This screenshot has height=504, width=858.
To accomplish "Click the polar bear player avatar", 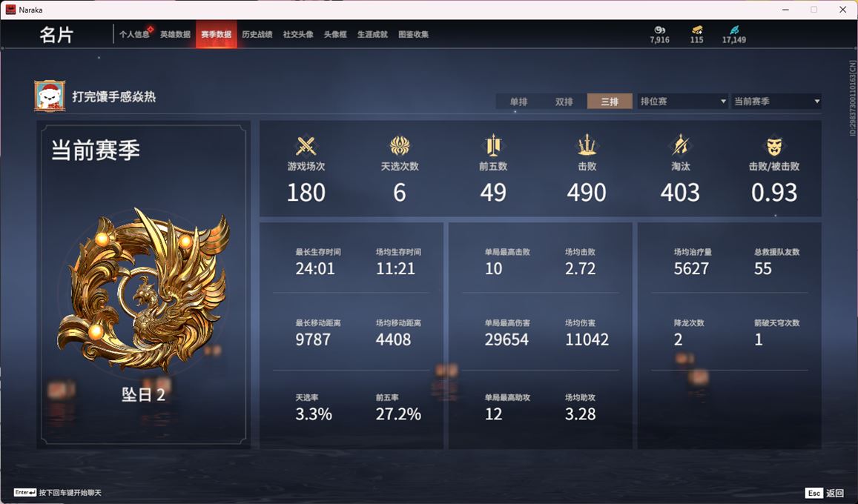I will coord(50,96).
